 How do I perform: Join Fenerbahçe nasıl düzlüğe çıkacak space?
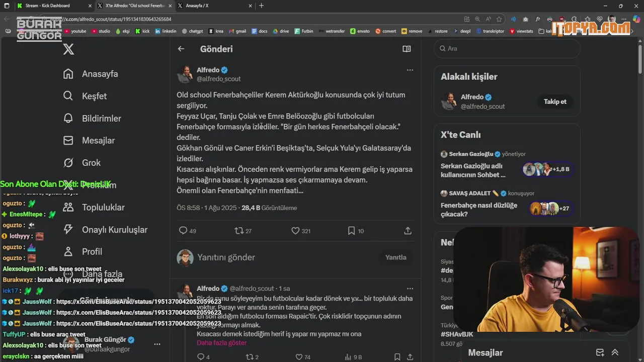coord(507,204)
